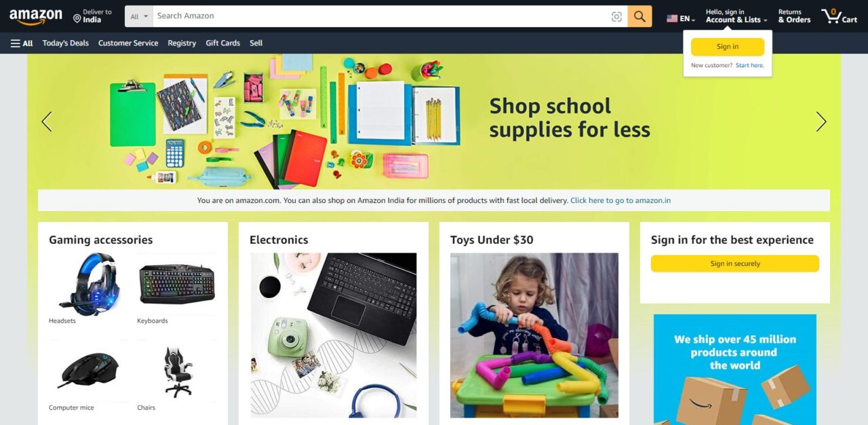
Task: Advance banner with right arrow
Action: point(821,122)
